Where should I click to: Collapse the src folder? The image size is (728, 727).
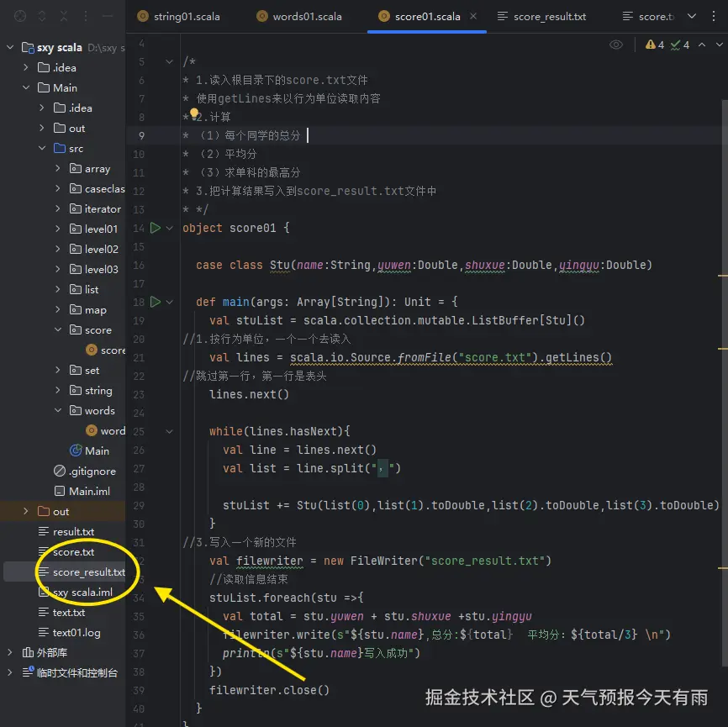[x=42, y=148]
